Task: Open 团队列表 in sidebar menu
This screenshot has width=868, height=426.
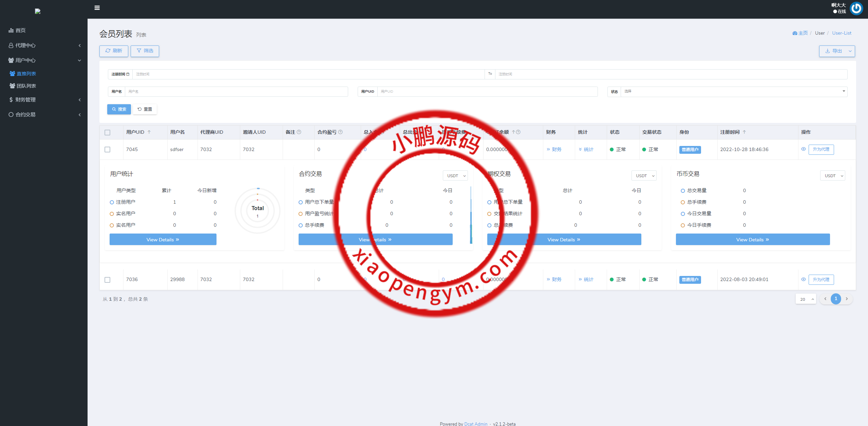Action: click(26, 86)
